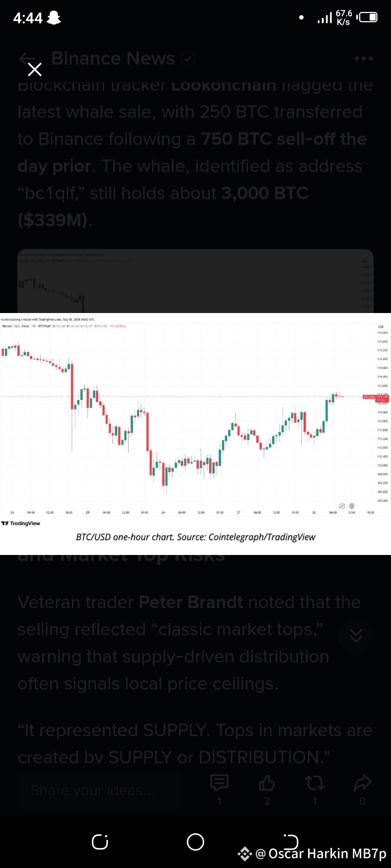The image size is (391, 868).
Task: Tap the back arrow beside Binance News
Action: (26, 59)
